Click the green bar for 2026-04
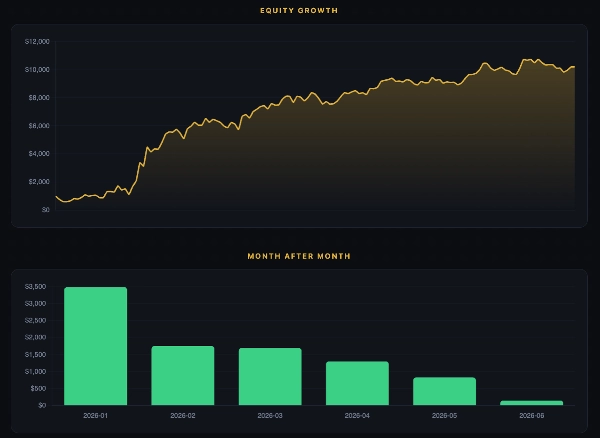The height and width of the screenshot is (438, 600). (357, 383)
